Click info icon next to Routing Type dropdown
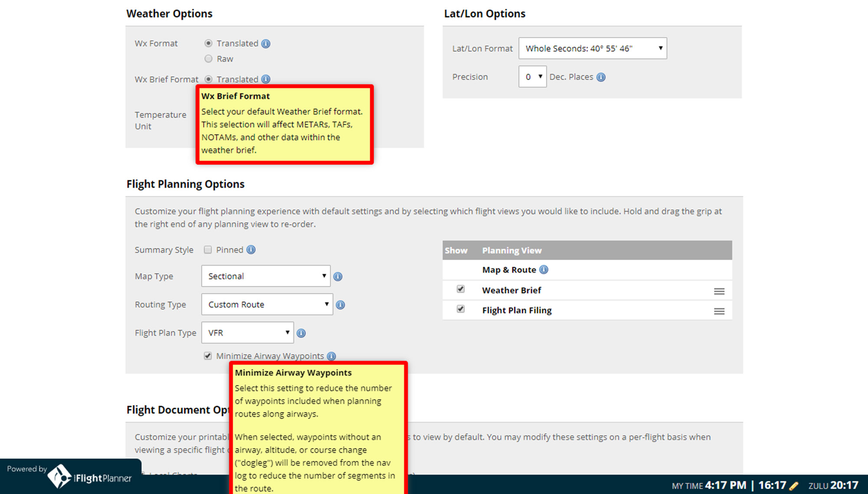 point(340,305)
